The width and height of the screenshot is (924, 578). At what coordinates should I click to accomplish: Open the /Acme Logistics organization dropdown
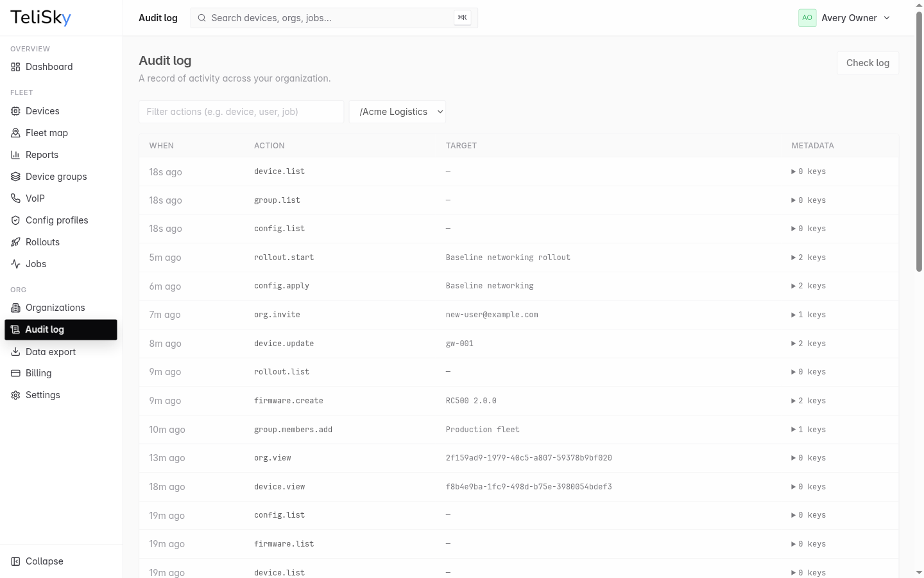398,112
